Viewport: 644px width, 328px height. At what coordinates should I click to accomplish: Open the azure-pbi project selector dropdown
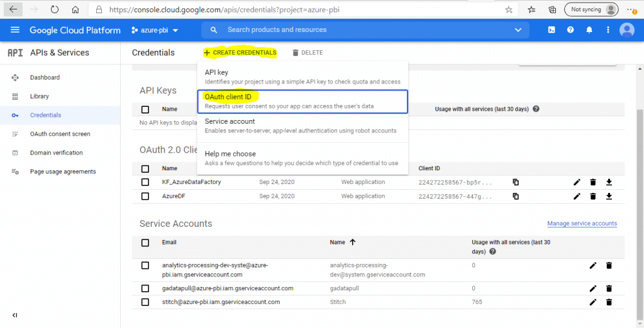[x=155, y=30]
